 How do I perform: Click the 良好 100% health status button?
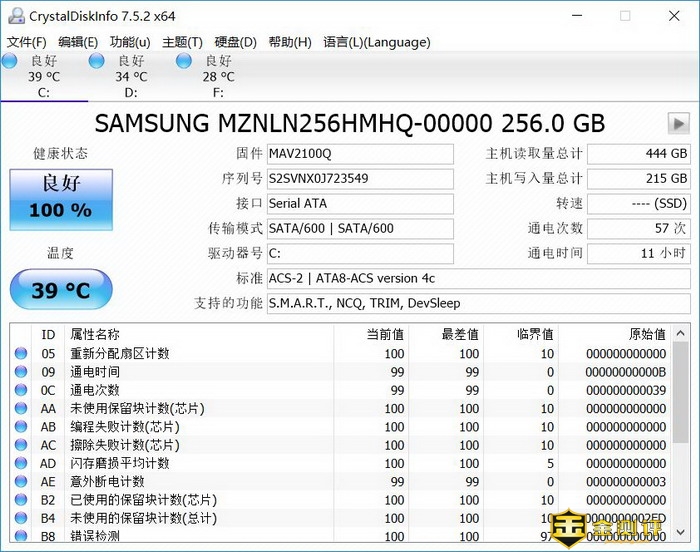tap(60, 198)
